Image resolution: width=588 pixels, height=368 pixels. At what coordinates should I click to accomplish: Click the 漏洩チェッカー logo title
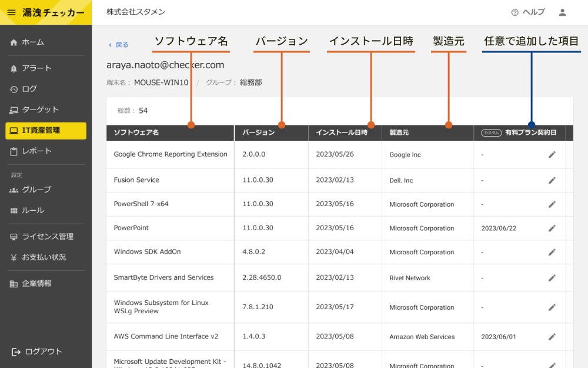54,12
